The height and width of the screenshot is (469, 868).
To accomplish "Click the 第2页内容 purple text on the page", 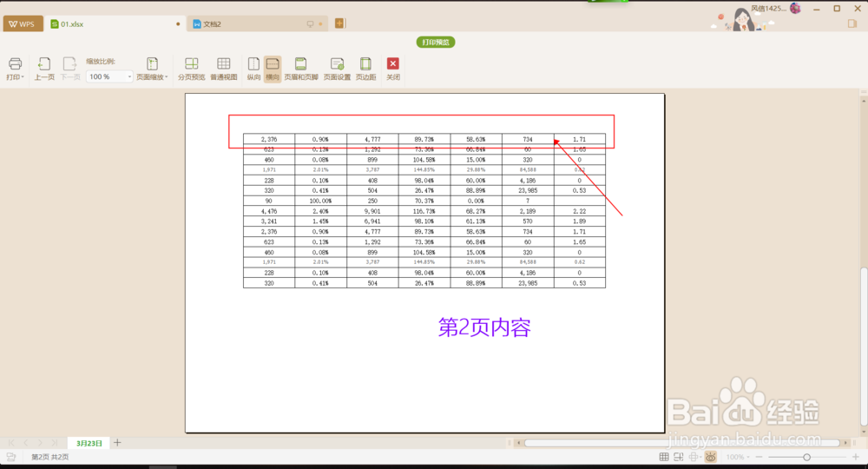I will coord(484,327).
